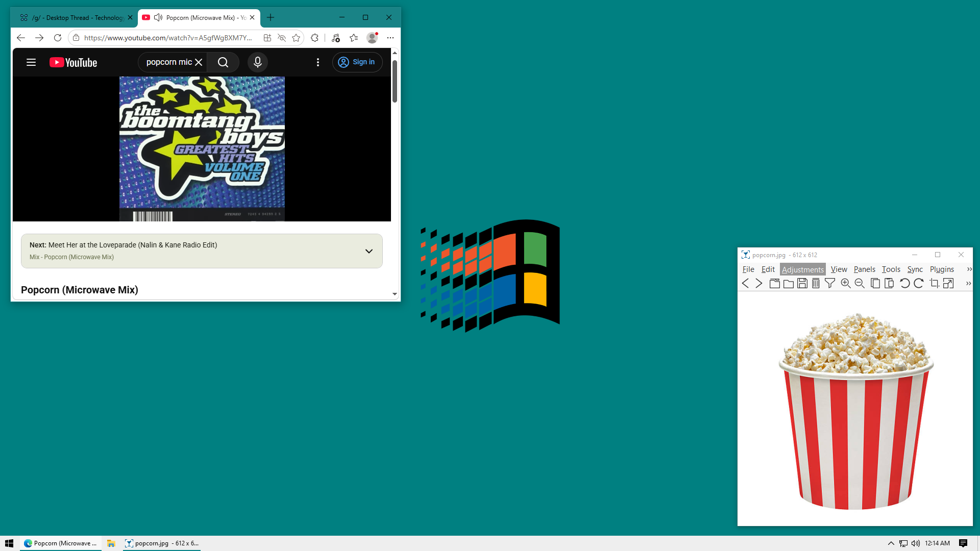Image resolution: width=980 pixels, height=551 pixels.
Task: Expand the viewer toolbar overflow chevron
Action: click(x=968, y=284)
